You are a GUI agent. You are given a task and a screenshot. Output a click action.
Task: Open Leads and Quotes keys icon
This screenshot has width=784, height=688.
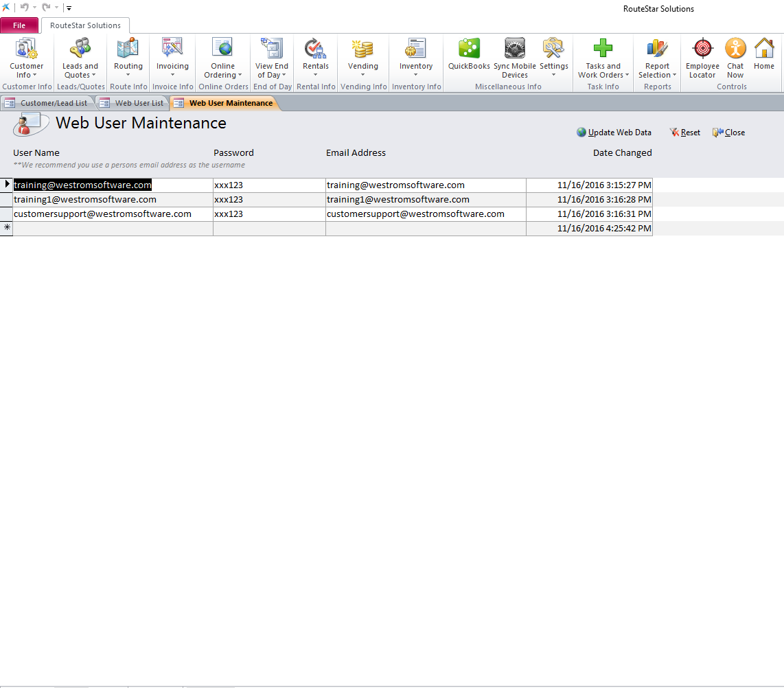click(x=80, y=49)
